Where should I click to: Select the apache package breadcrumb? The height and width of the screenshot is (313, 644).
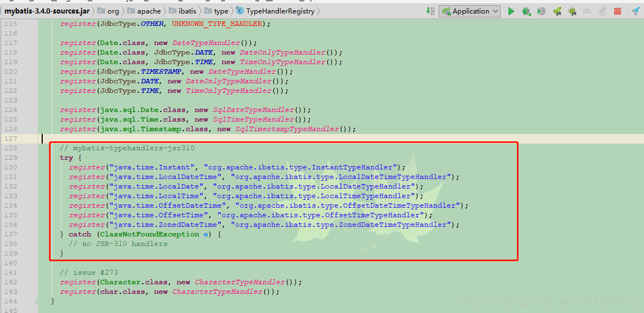(x=148, y=11)
